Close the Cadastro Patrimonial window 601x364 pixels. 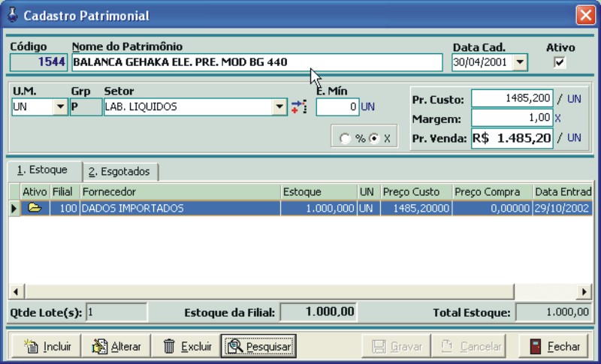tap(585, 15)
